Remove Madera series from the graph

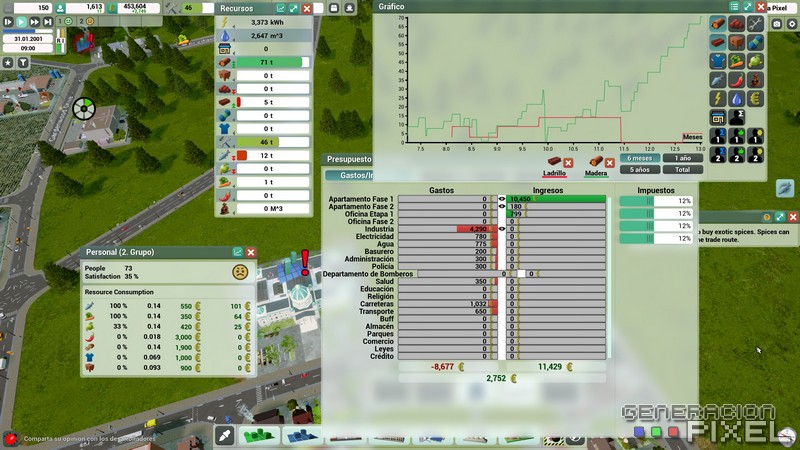pyautogui.click(x=610, y=163)
